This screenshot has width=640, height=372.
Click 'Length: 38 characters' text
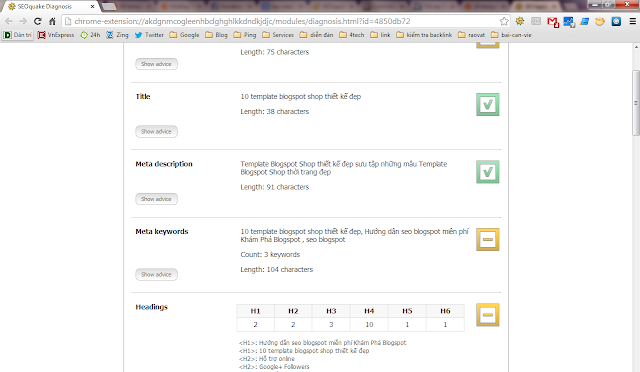pos(275,111)
